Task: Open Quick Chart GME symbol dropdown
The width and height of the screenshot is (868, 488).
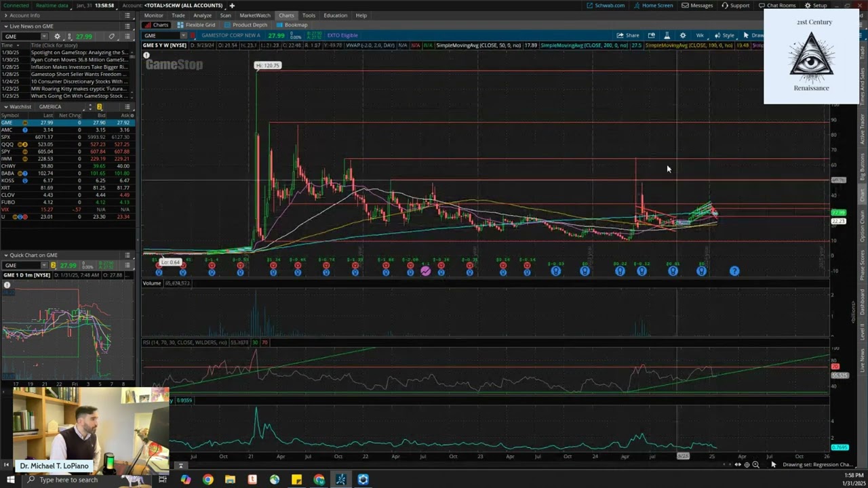Action: point(44,265)
